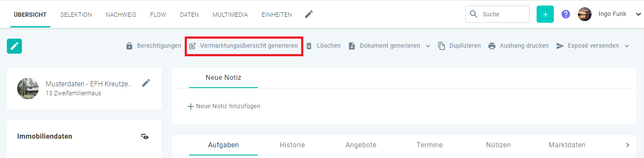Expand Exposé versenden dropdown arrow
This screenshot has width=644, height=158.
(626, 46)
